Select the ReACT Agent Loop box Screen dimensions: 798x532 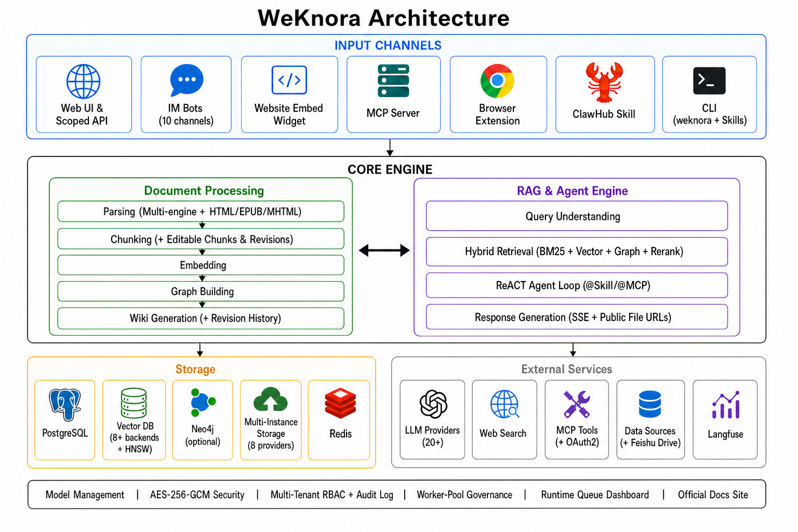pyautogui.click(x=577, y=286)
